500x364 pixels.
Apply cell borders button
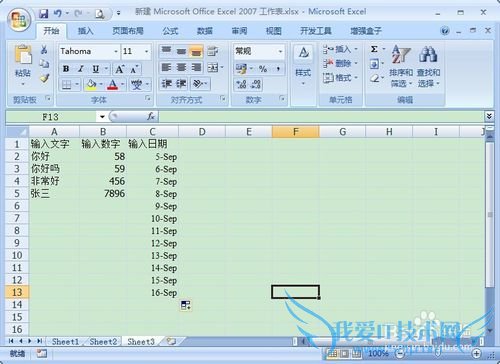(66, 85)
